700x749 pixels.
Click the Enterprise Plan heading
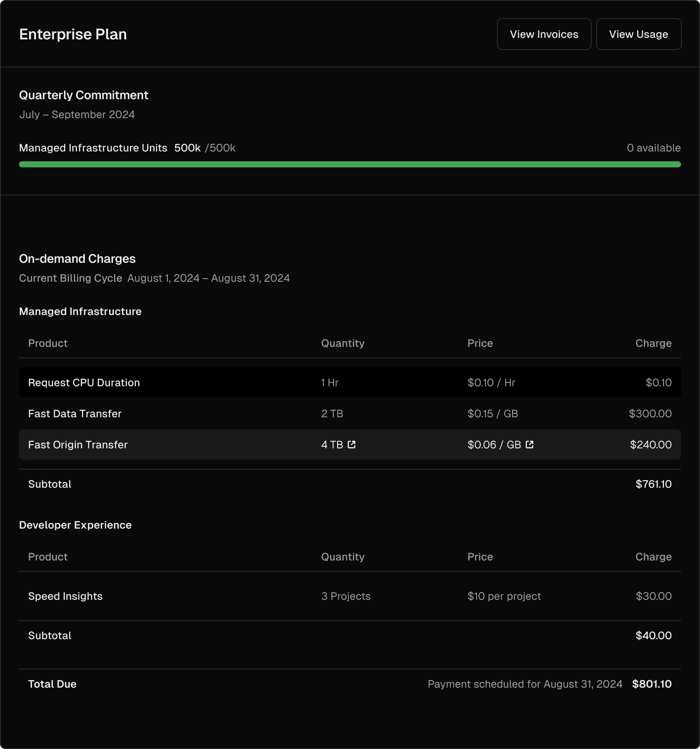click(x=73, y=34)
